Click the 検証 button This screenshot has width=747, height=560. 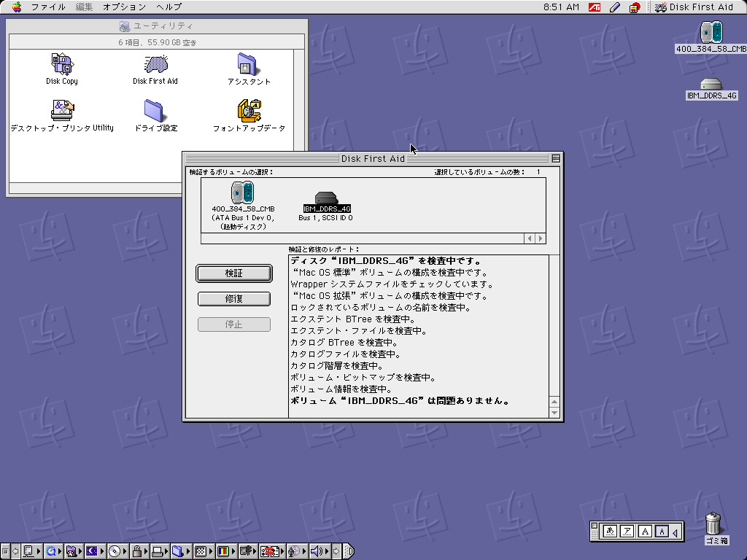234,273
